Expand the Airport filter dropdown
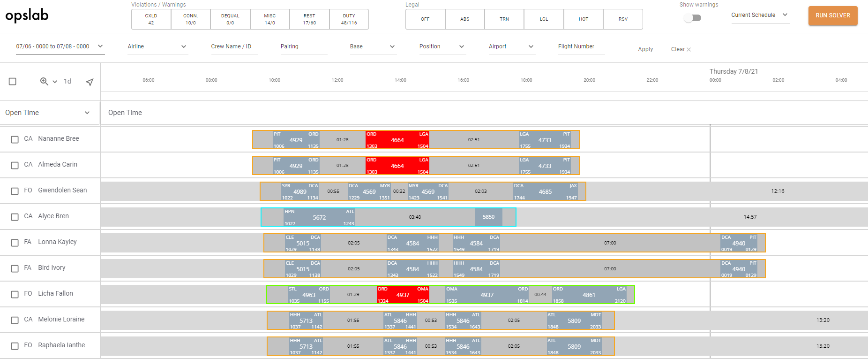The width and height of the screenshot is (868, 359). pos(512,46)
